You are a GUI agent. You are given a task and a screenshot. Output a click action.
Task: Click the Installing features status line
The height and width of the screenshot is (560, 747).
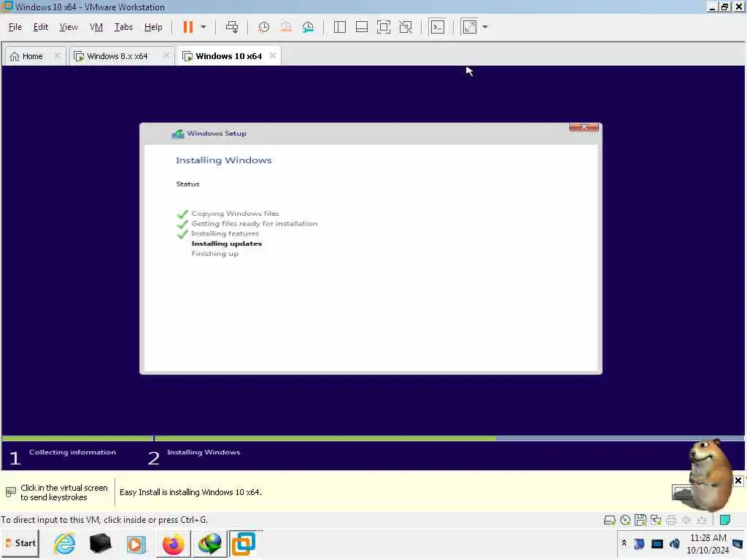click(225, 233)
